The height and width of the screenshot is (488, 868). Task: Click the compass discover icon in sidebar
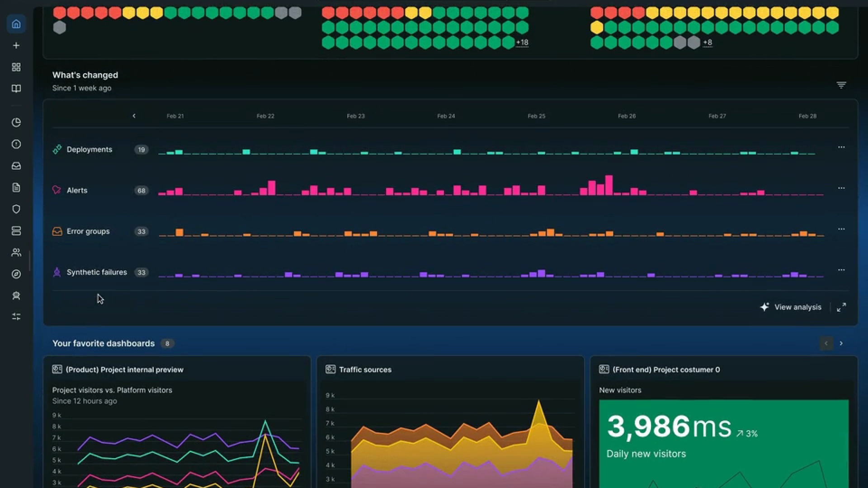(x=16, y=274)
